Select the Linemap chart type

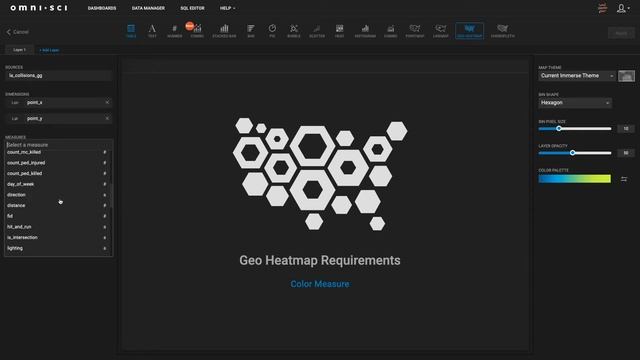tap(440, 31)
